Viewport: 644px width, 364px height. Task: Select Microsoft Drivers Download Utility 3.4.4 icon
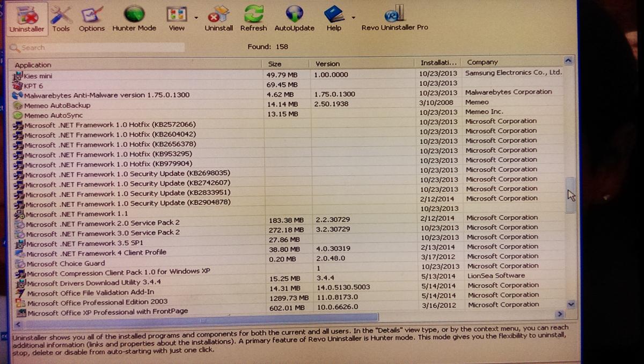(21, 284)
